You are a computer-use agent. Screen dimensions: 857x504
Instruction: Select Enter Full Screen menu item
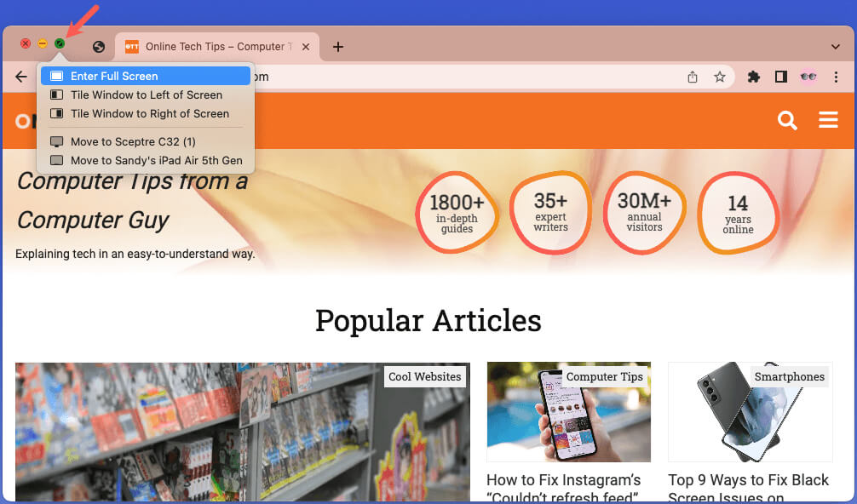pyautogui.click(x=146, y=76)
